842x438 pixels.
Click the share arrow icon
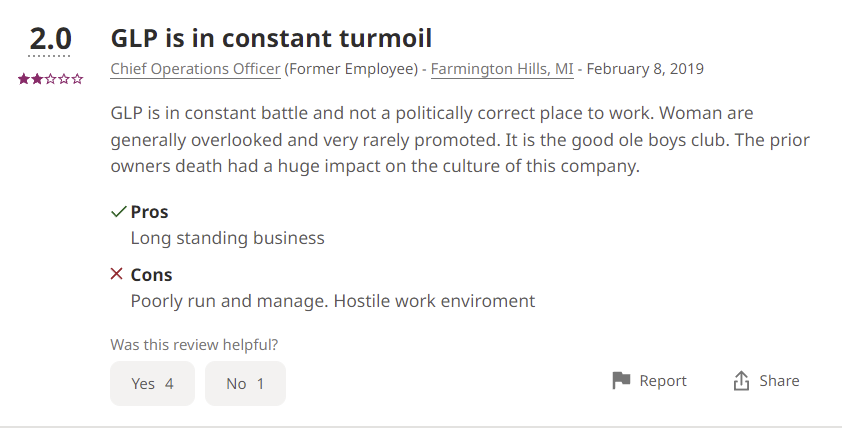click(741, 381)
